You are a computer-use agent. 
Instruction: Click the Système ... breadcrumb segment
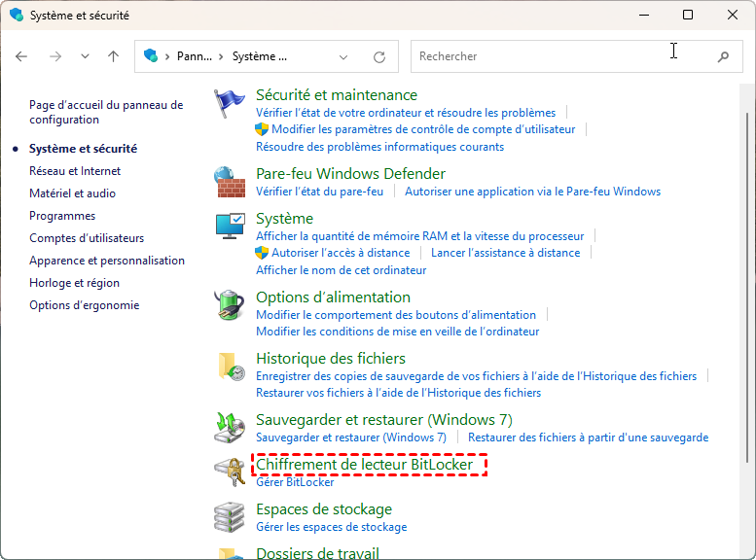click(x=260, y=56)
